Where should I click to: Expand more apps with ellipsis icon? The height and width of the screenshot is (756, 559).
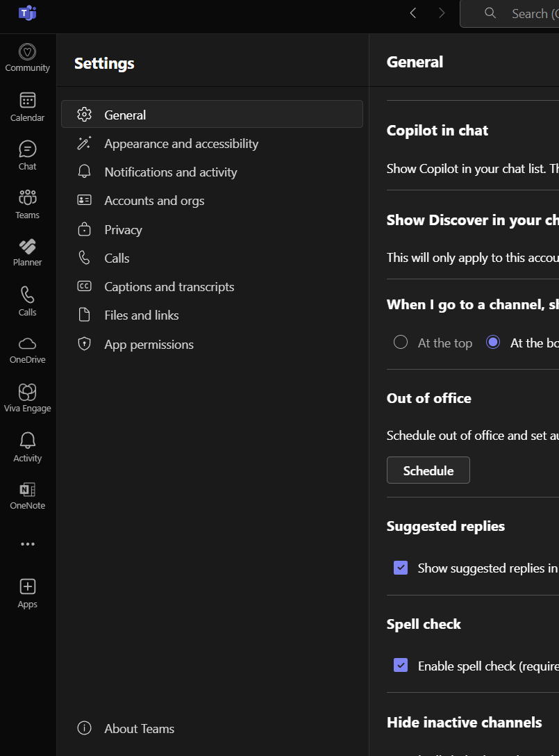pos(27,544)
